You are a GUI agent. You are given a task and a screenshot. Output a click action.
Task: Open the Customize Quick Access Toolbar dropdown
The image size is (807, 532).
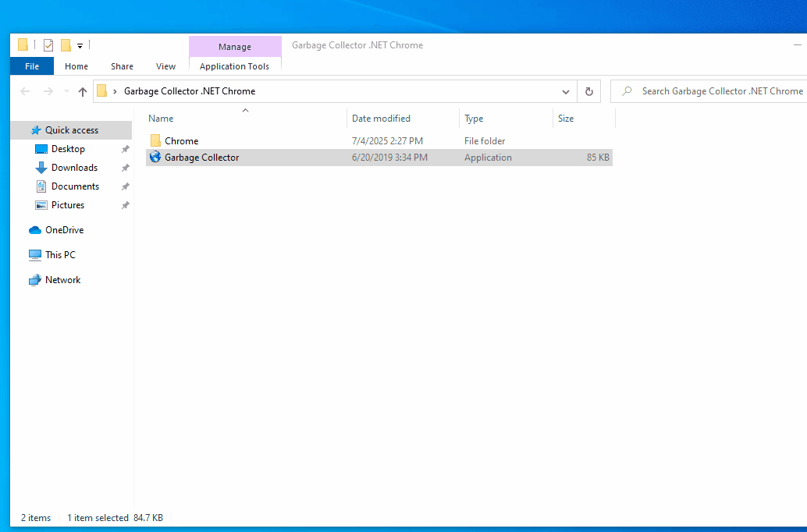click(x=80, y=46)
